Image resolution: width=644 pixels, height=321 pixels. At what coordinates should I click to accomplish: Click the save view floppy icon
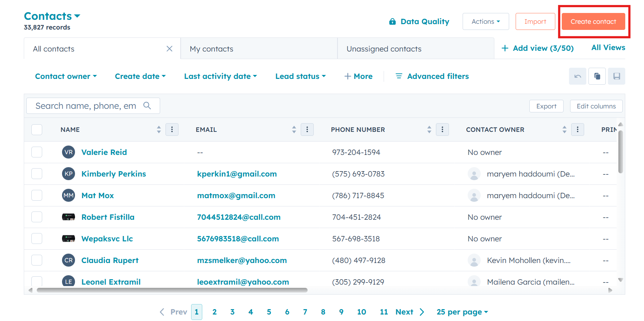pos(617,76)
